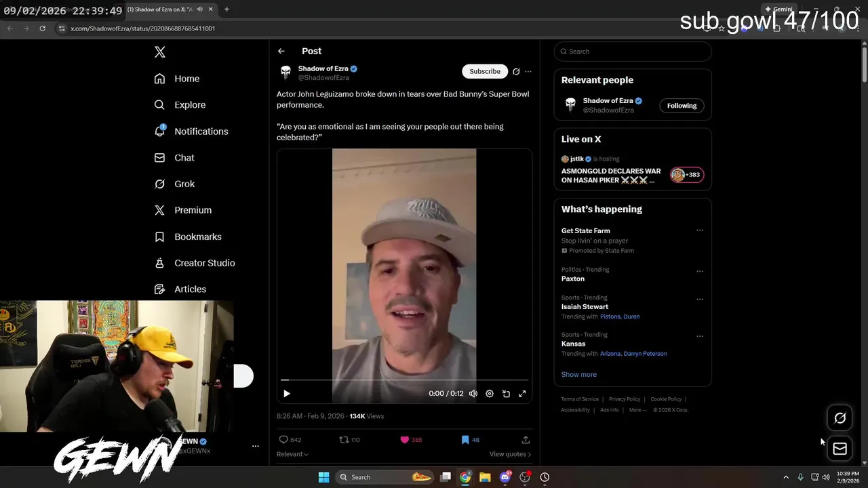
Task: Enter fullscreen video mode
Action: click(x=522, y=393)
